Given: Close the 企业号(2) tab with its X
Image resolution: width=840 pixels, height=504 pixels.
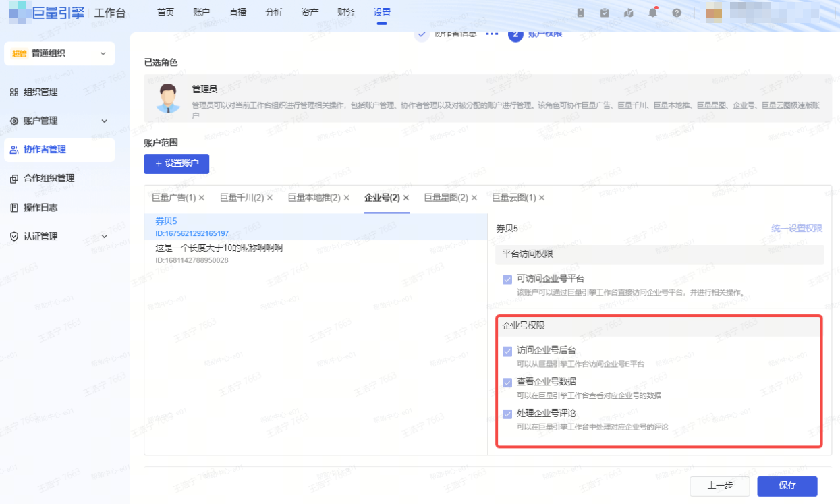Looking at the screenshot, I should click(406, 198).
